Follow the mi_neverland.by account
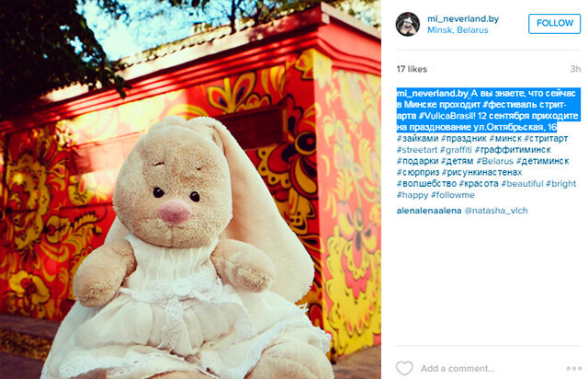The height and width of the screenshot is (379, 588). tap(554, 23)
